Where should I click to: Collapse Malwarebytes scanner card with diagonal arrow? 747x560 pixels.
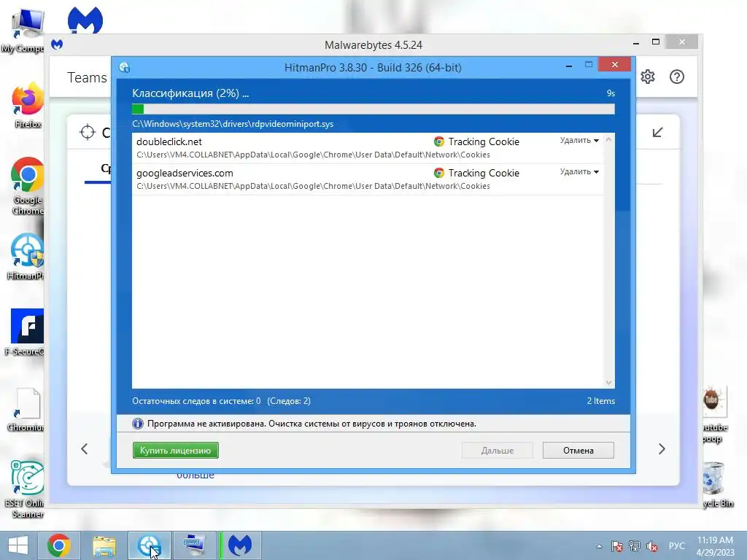pyautogui.click(x=657, y=133)
